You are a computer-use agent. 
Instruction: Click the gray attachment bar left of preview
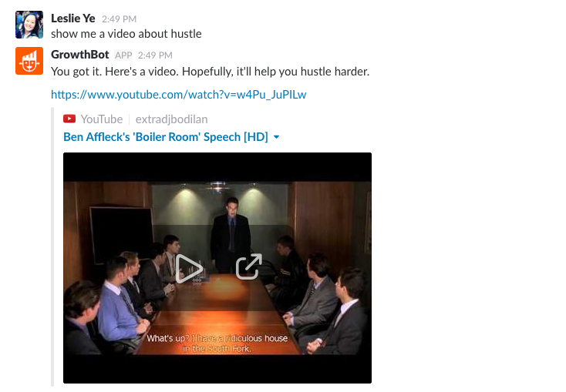click(52, 247)
